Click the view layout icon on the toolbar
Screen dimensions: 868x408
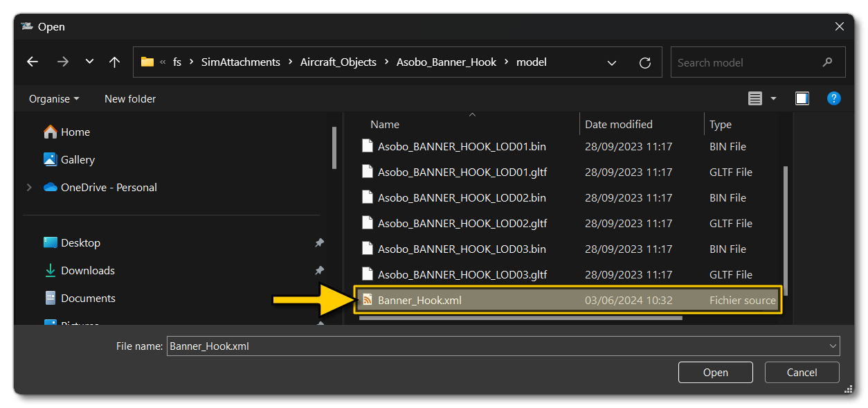click(x=754, y=98)
